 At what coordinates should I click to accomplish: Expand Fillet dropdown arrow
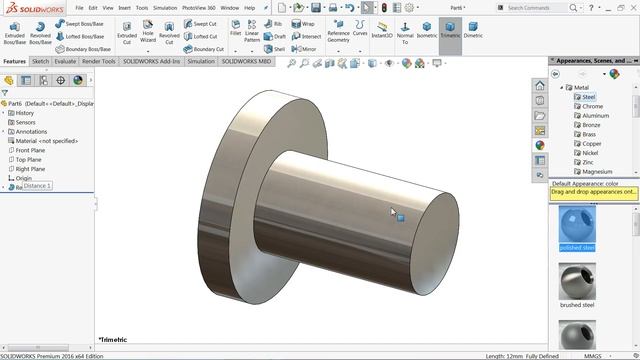click(x=236, y=51)
